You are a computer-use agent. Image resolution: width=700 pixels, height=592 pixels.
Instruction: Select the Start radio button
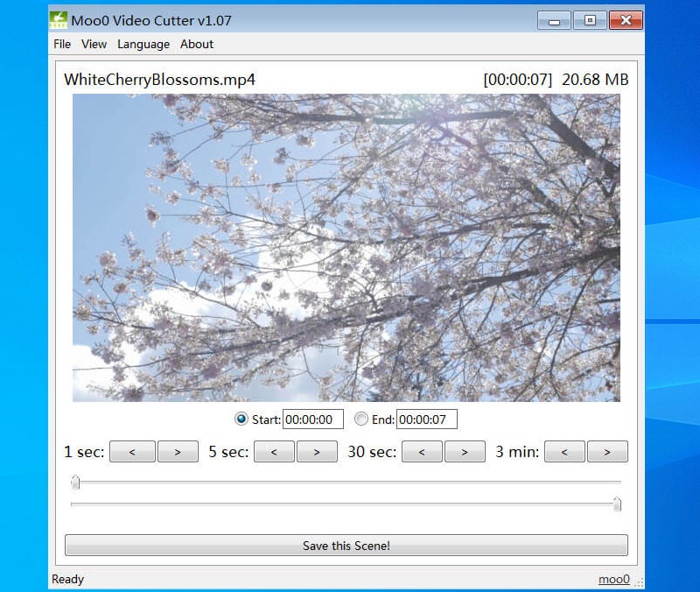[241, 419]
